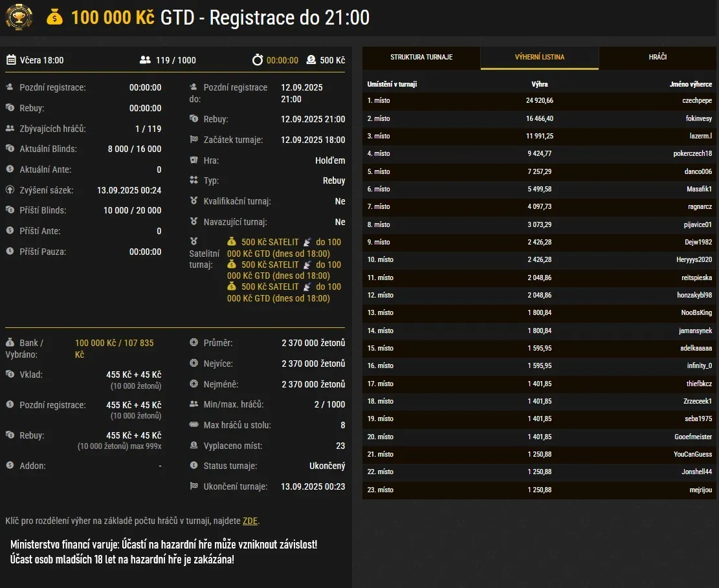Viewport: 719px width, 588px height.
Task: Select the 23. místo row of mejrijou
Action: tap(539, 490)
